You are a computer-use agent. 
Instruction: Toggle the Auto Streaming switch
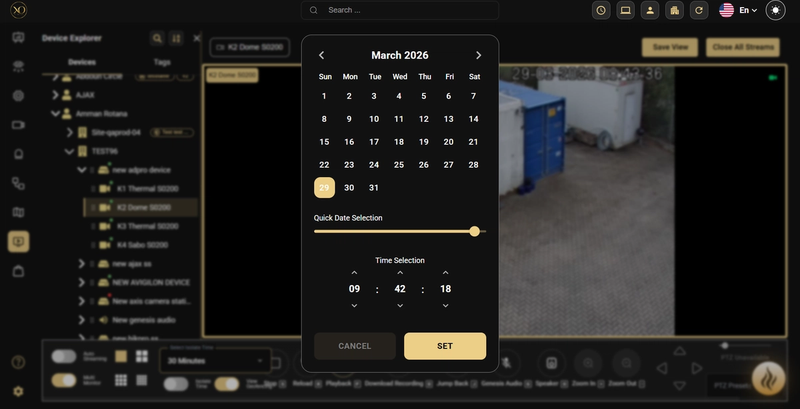[64, 356]
